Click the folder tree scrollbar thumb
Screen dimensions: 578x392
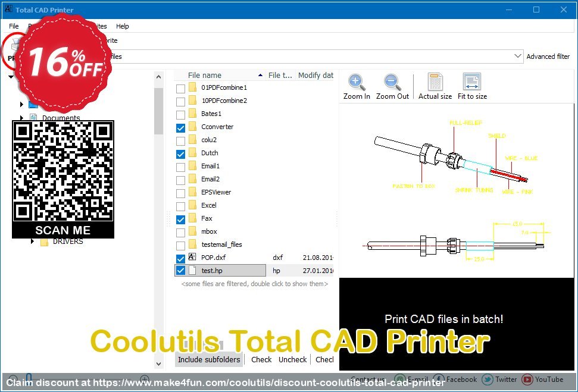pos(158,111)
